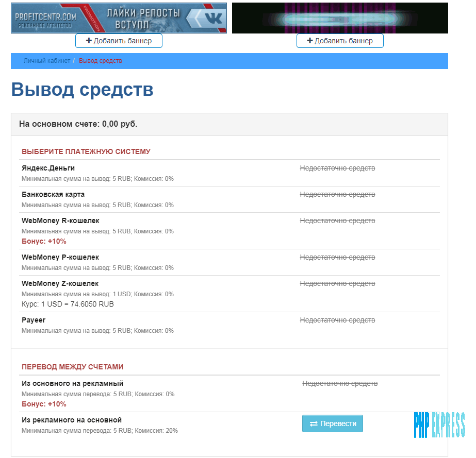Image resolution: width=476 pixels, height=458 pixels.
Task: Open the Profitcentr.com advertising banner
Action: 119,18
